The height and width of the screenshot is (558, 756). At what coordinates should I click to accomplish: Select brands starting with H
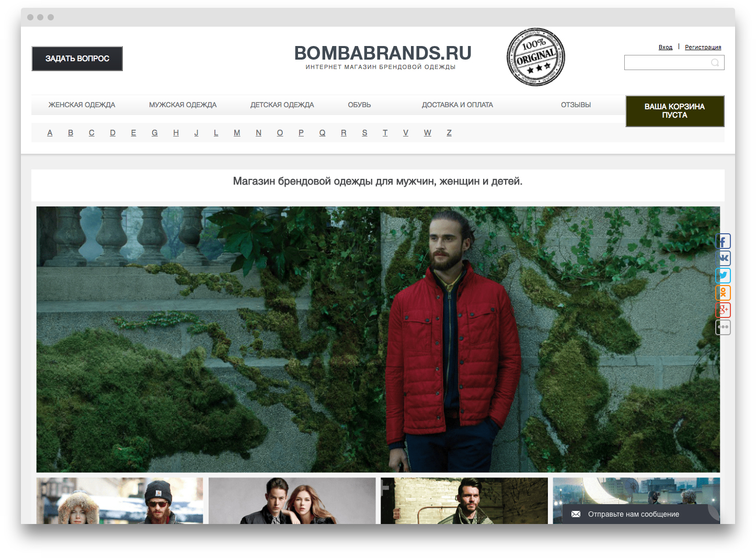point(176,133)
